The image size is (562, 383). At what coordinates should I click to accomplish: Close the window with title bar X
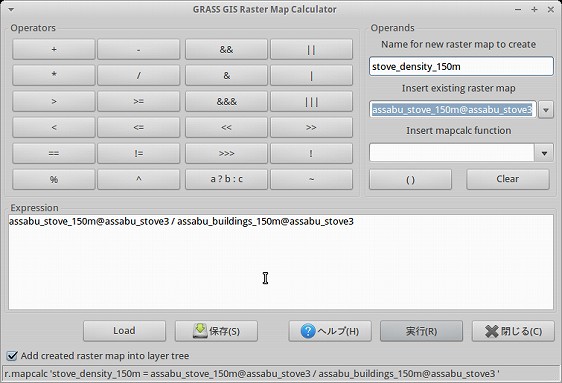coord(551,10)
